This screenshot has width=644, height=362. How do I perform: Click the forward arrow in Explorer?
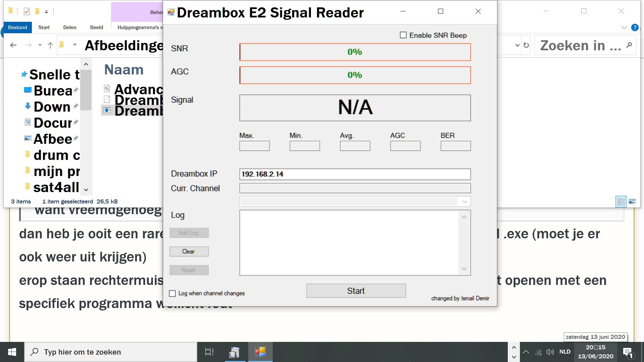(29, 45)
